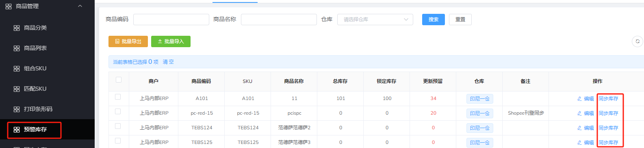The width and height of the screenshot is (644, 148).
Task: Click the grid icon beside 匹配SKU
Action: (x=17, y=89)
